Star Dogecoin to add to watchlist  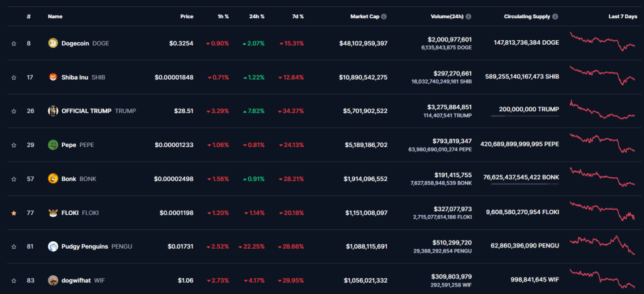click(14, 43)
